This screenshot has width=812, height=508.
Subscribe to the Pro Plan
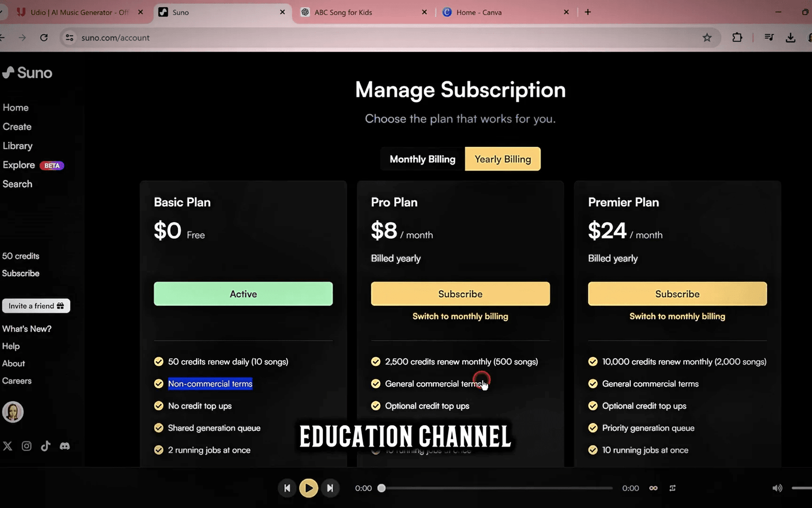pyautogui.click(x=460, y=294)
